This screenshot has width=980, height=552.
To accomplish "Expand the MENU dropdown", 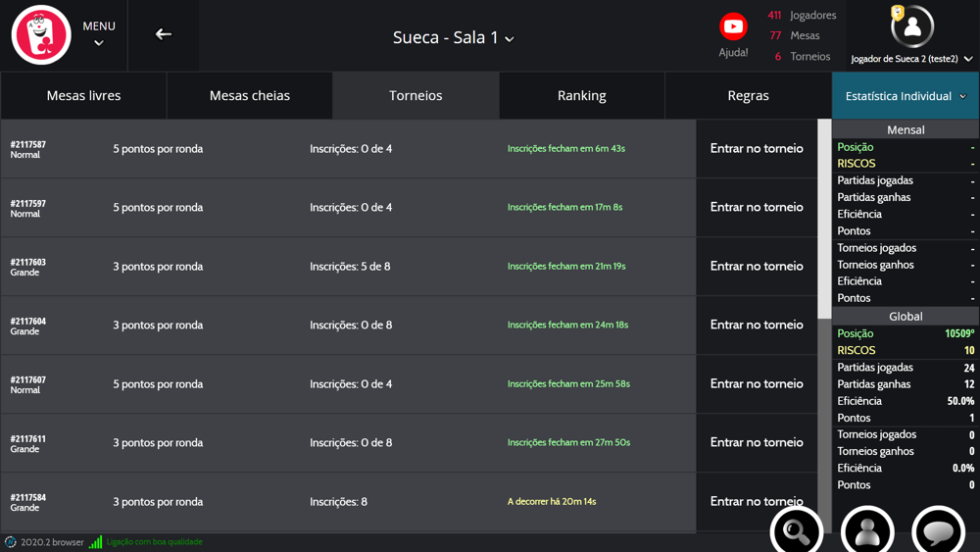I will coord(98,33).
